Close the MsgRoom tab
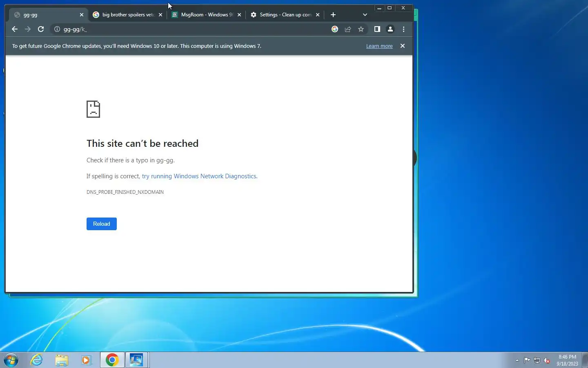Screen dimensions: 588x368 pos(239,15)
